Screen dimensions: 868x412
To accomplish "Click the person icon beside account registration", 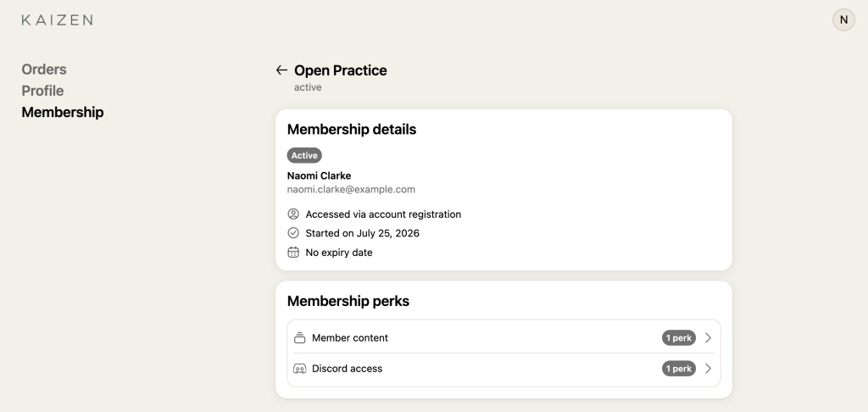I will coord(293,214).
